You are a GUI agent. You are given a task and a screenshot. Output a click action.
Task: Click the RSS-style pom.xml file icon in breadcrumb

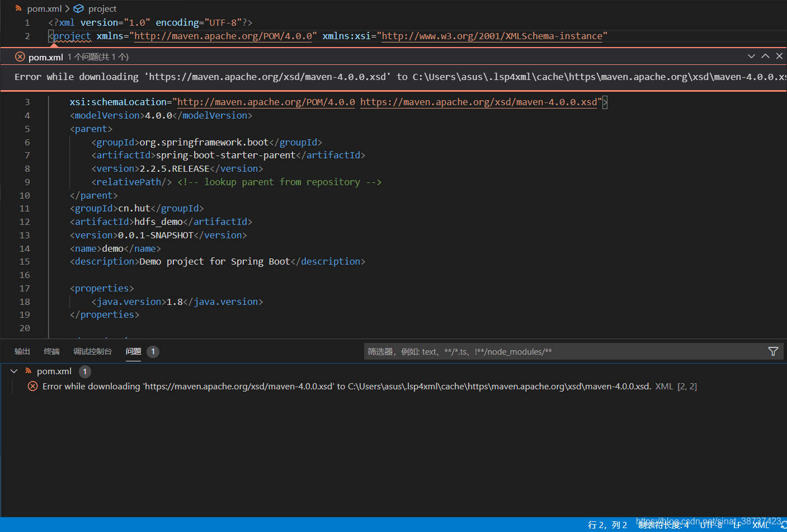tap(19, 8)
